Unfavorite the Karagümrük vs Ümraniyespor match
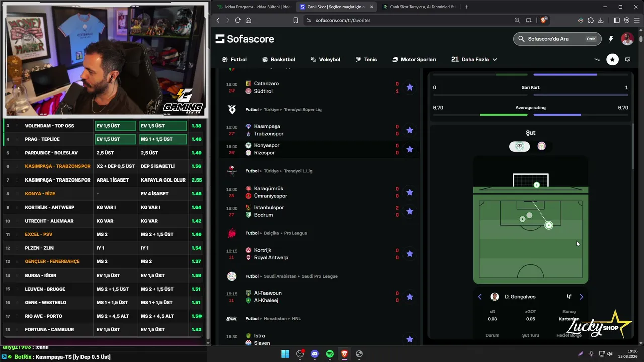The width and height of the screenshot is (644, 362). [x=410, y=192]
